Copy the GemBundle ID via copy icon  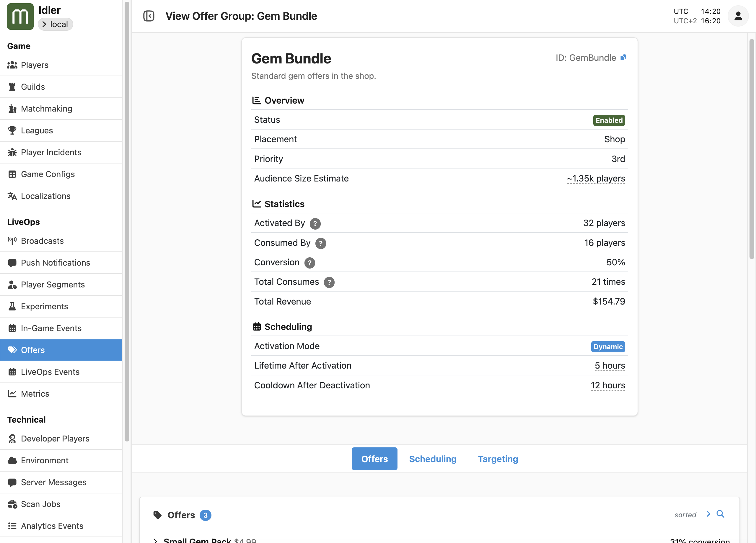(x=623, y=57)
